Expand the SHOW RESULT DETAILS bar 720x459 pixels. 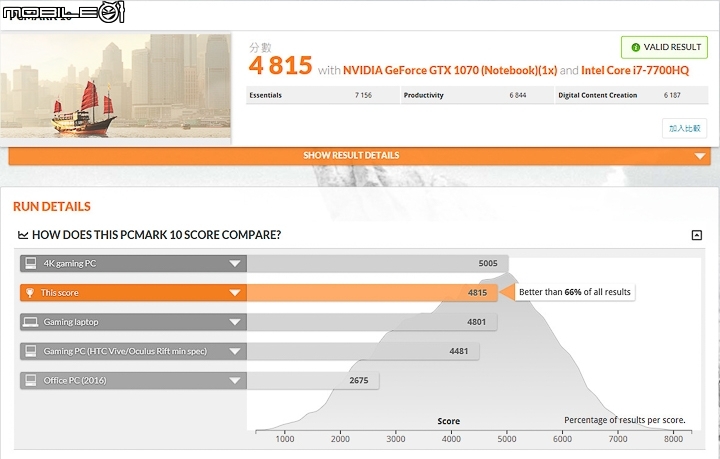click(360, 156)
